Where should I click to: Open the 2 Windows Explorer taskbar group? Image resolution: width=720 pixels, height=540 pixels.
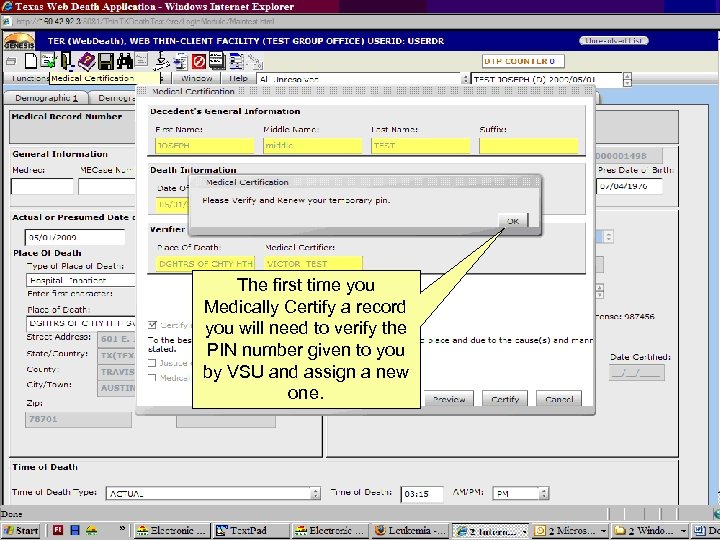point(650,530)
